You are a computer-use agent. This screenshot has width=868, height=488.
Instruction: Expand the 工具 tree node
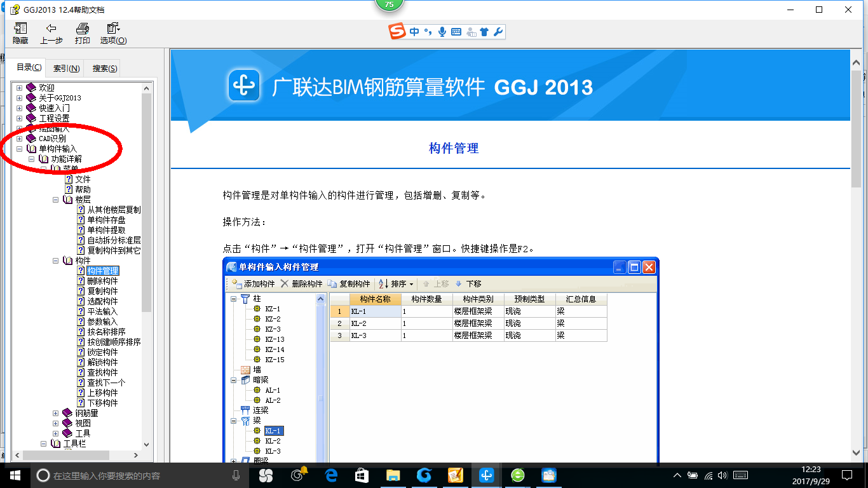[x=55, y=433]
